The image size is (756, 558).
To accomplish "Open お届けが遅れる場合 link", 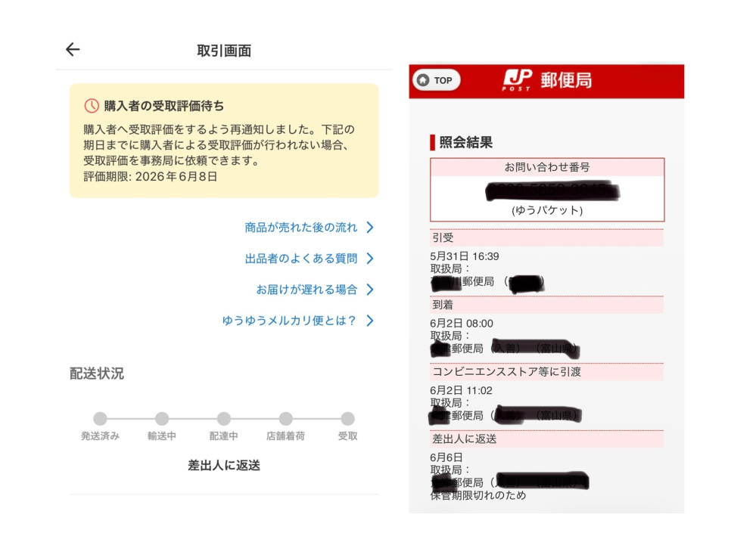I will (306, 290).
